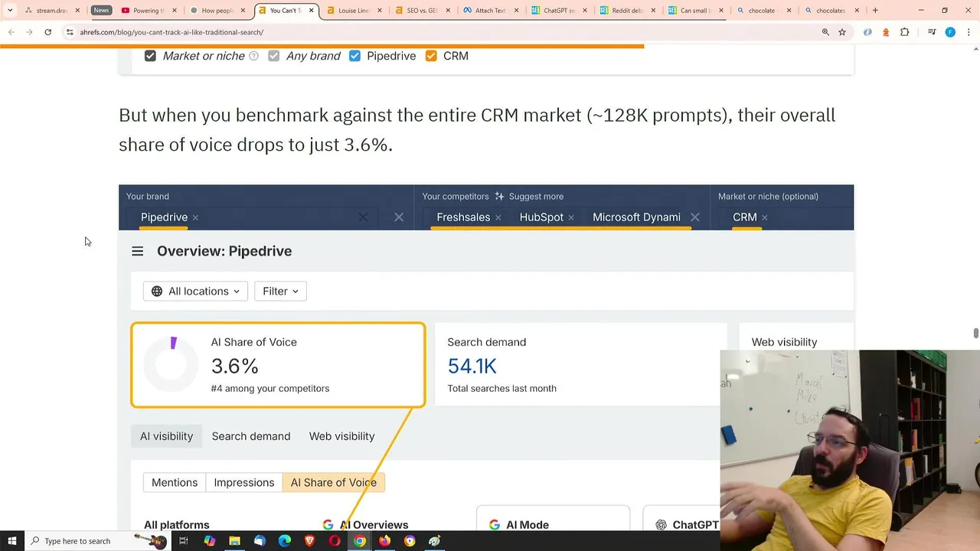Open the Windows Start menu
This screenshot has height=551, width=980.
(12, 541)
